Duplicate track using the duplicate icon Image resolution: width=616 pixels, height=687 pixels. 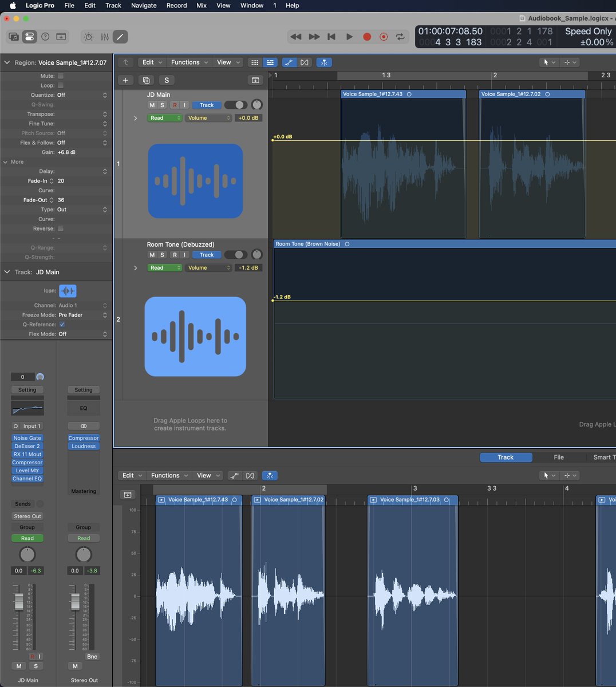[x=146, y=80]
